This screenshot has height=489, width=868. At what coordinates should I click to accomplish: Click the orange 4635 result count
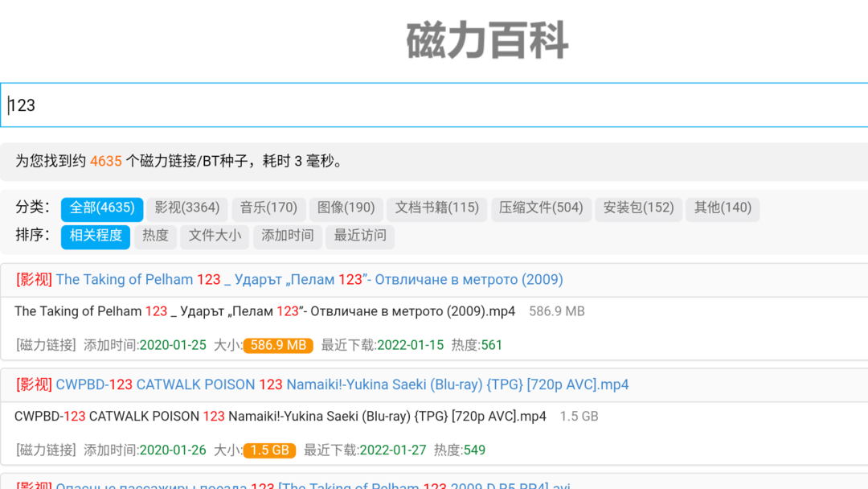pyautogui.click(x=106, y=161)
